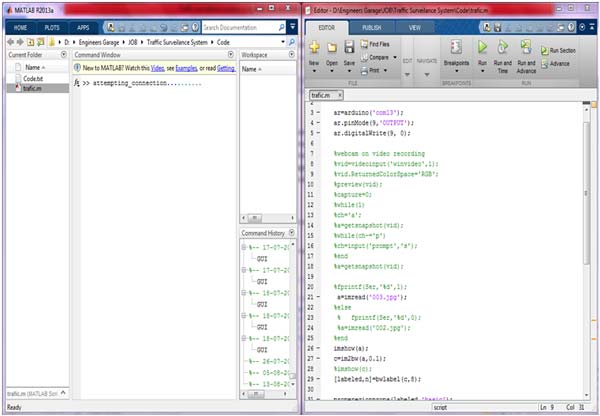This screenshot has height=416, width=600.
Task: Set a breakpoint at line 26 dash
Action: [x=318, y=348]
